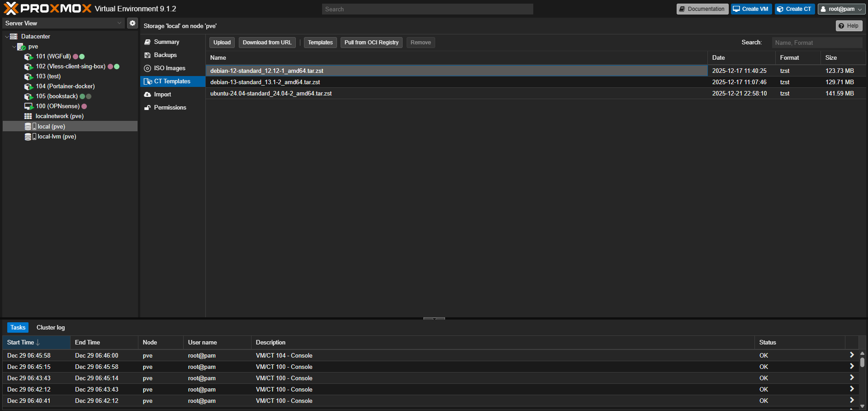The width and height of the screenshot is (868, 411).
Task: Click the pve node icon
Action: 21,47
